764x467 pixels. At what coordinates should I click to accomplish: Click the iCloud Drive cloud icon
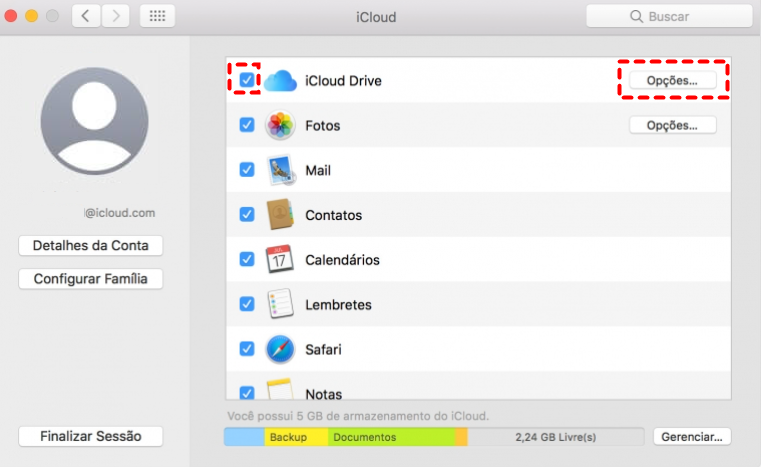tap(280, 80)
